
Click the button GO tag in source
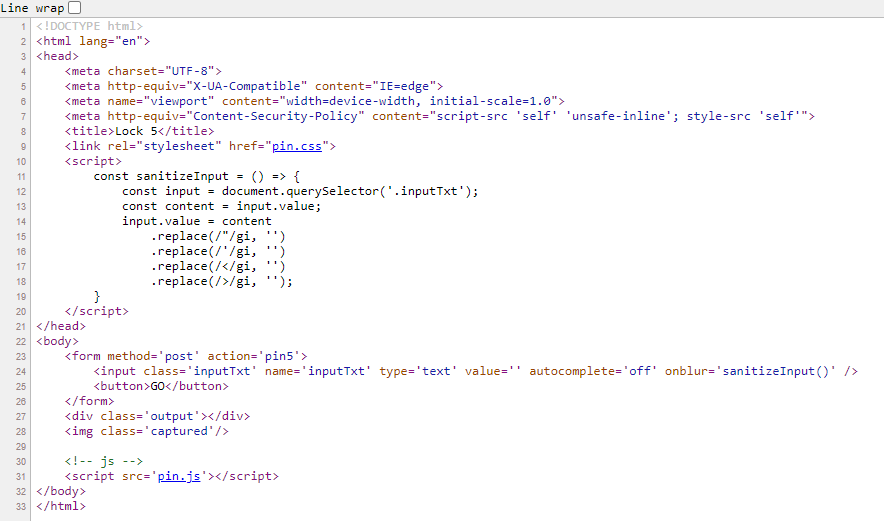pyautogui.click(x=161, y=386)
